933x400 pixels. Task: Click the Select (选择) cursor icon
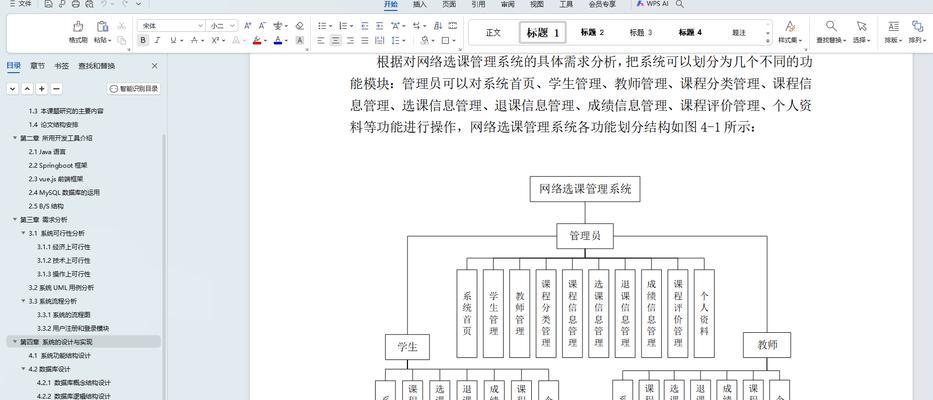tap(861, 26)
